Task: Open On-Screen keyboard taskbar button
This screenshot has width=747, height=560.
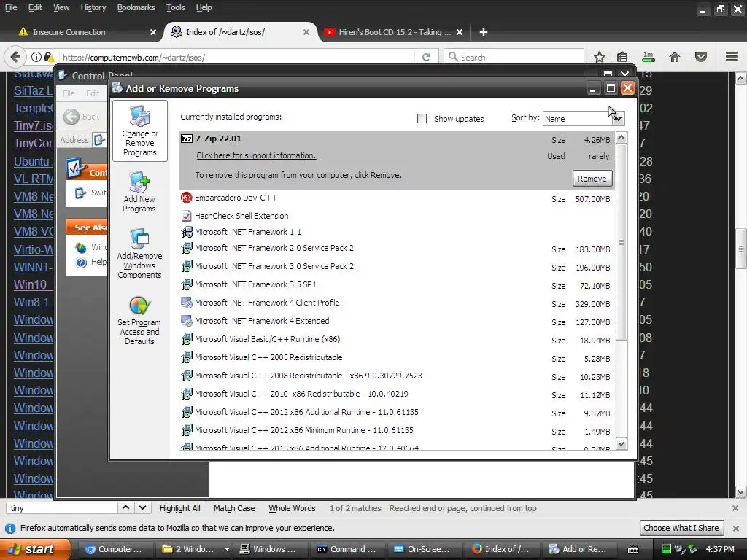Action: [x=422, y=549]
